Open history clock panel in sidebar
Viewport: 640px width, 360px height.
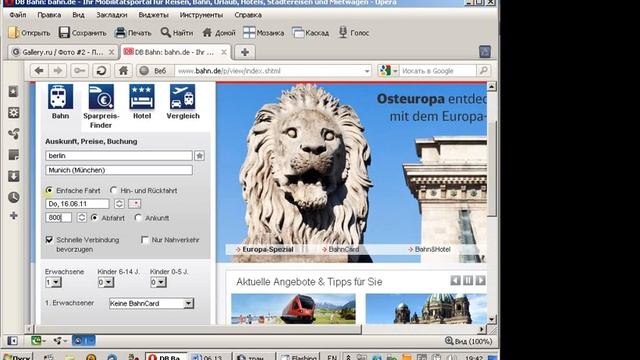[13, 198]
